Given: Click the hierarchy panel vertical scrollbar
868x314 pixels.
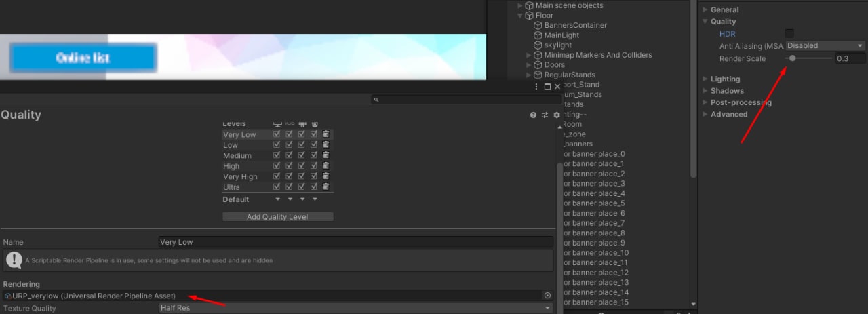Looking at the screenshot, I should point(693,88).
